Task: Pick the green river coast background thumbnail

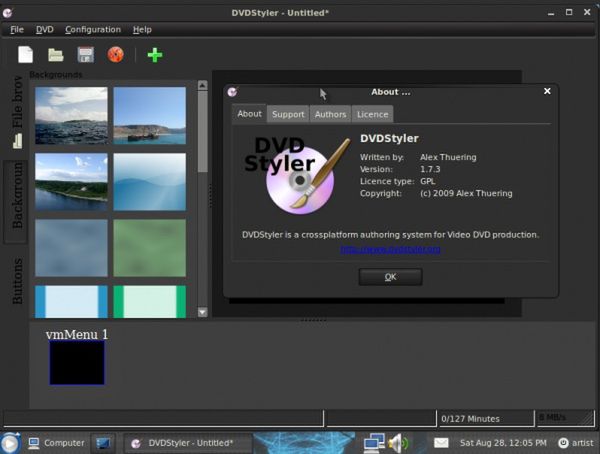Action: [x=71, y=182]
